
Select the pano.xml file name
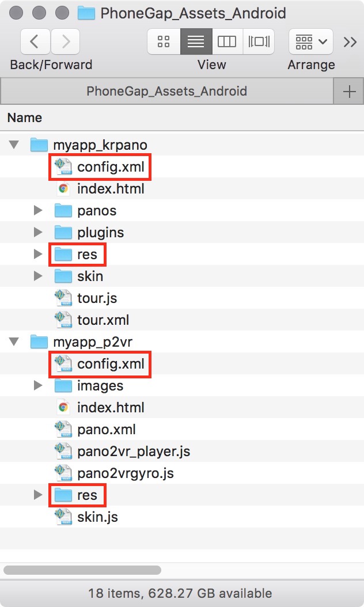[x=107, y=430]
